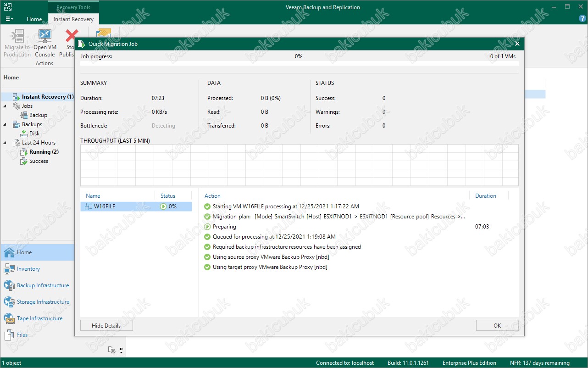Open VM Console ribbon icon

pos(45,43)
